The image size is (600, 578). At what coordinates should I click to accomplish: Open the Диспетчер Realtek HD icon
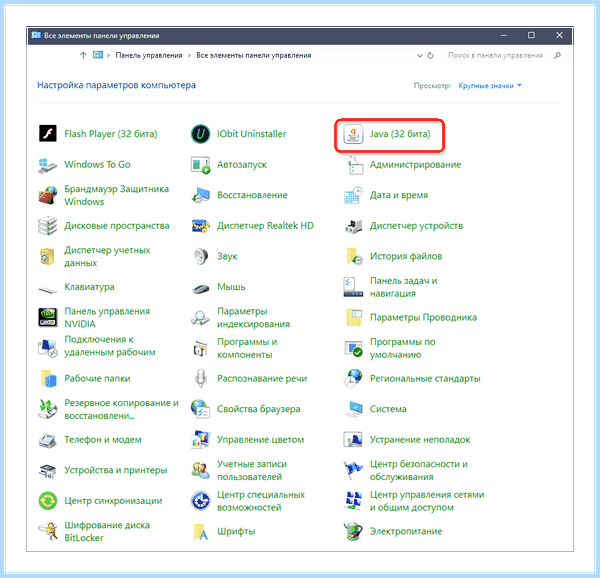click(201, 226)
